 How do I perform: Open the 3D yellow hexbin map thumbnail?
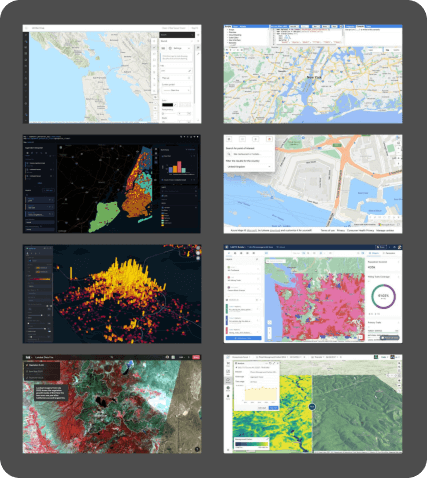coord(112,294)
